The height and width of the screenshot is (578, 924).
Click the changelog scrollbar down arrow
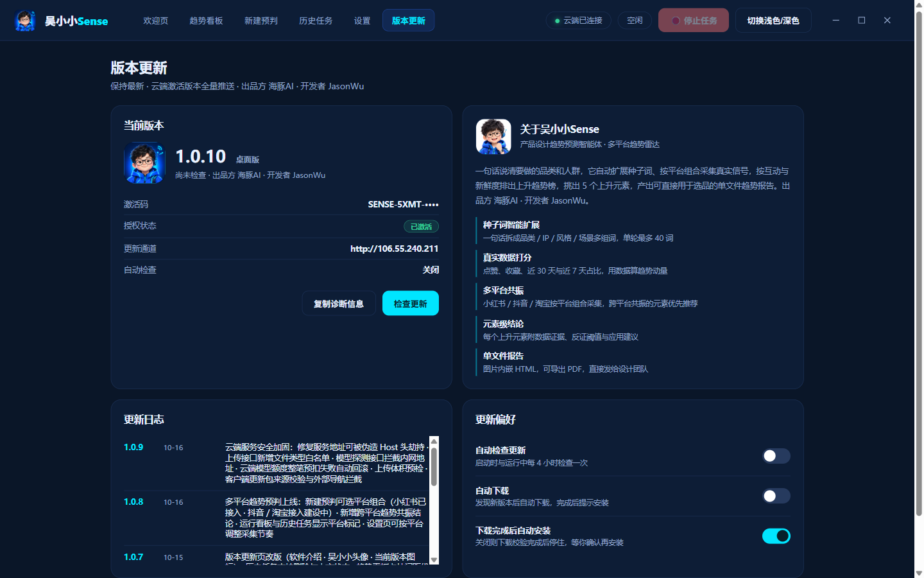tap(434, 560)
